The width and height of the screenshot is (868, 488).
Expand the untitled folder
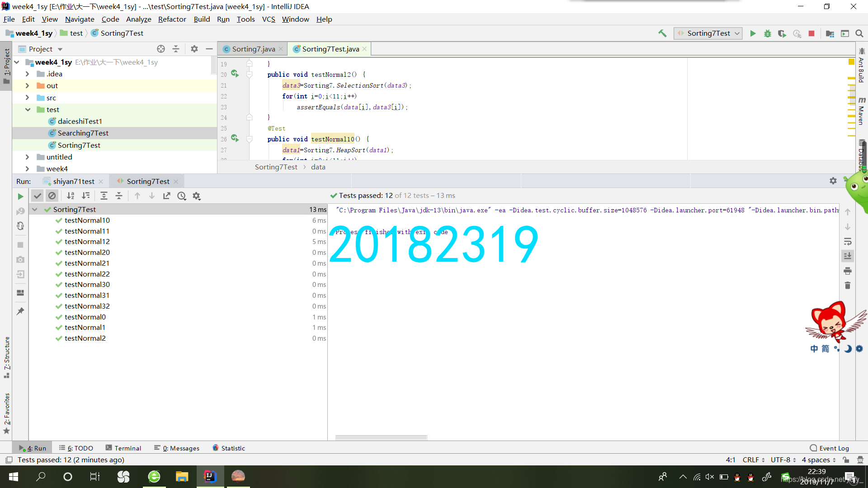point(27,157)
